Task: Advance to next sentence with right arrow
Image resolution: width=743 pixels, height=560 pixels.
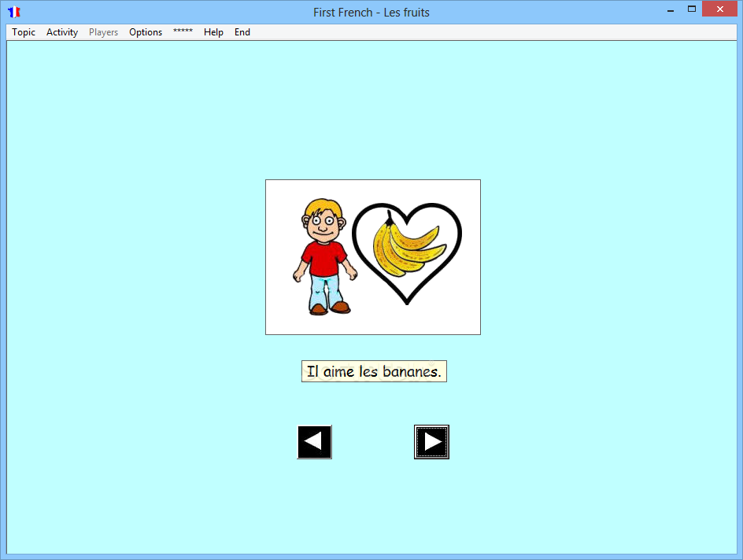Action: (x=431, y=442)
